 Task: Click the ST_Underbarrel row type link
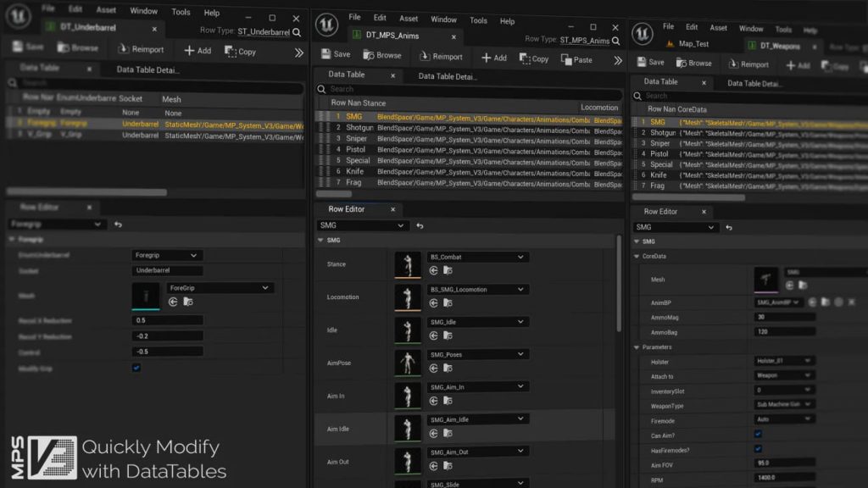(264, 32)
